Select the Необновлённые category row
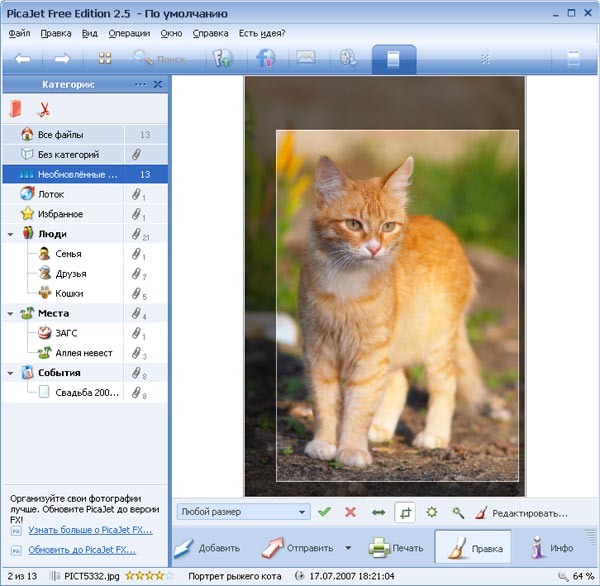Screen dimensions: 600x586 click(85, 175)
